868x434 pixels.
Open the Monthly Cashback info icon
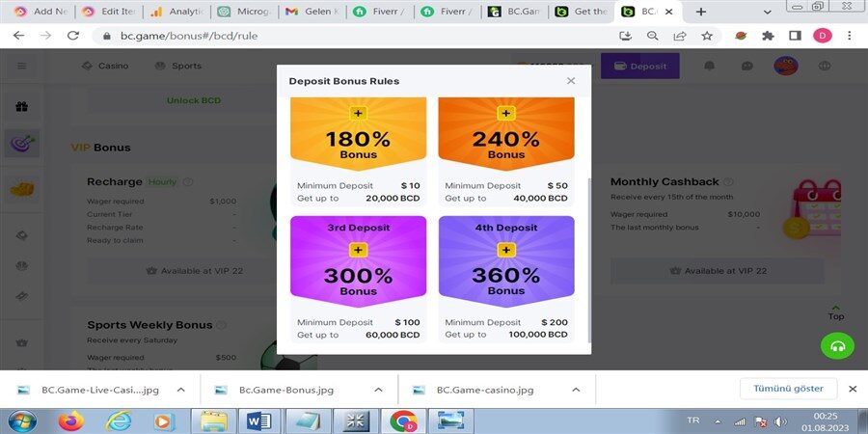[728, 182]
